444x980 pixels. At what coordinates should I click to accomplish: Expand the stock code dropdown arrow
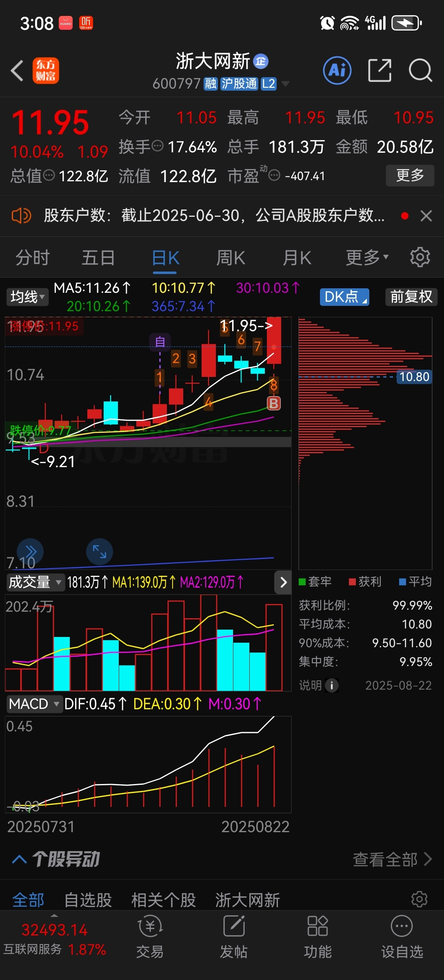click(x=285, y=84)
